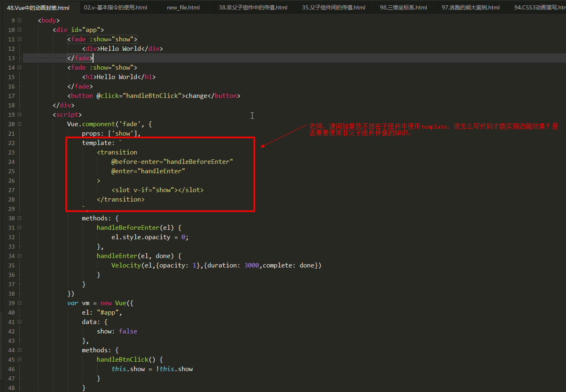This screenshot has height=392, width=566.
Task: Click 'template:' keyword on line 22
Action: click(x=98, y=143)
